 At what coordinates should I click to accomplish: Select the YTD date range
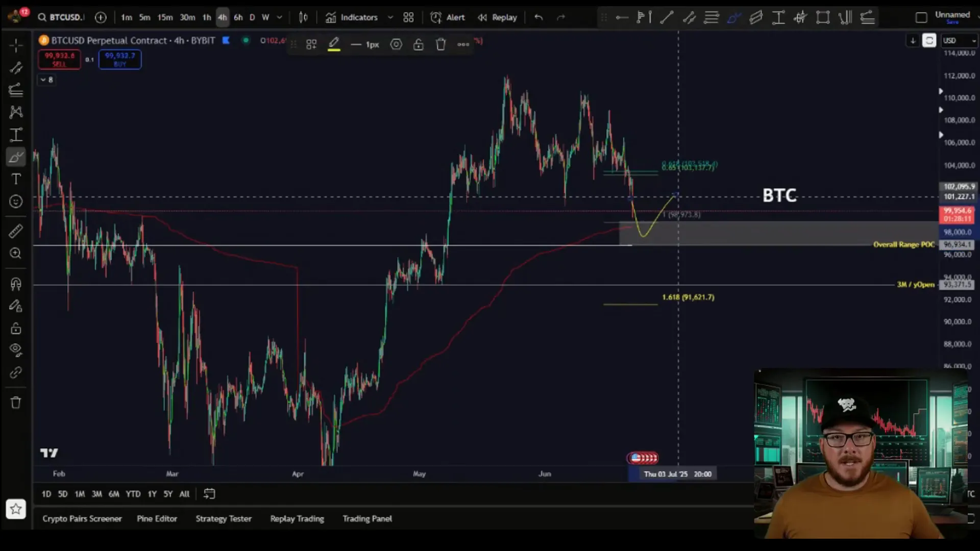[133, 494]
